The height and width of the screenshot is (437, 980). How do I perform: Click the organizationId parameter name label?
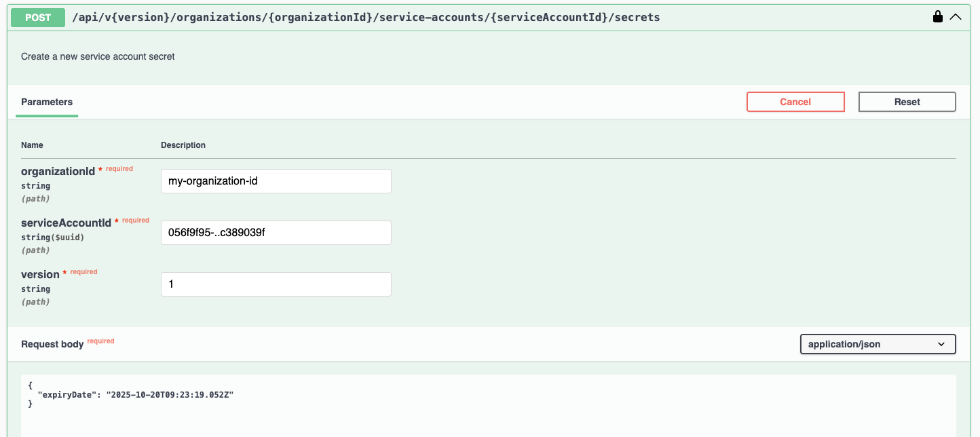[58, 172]
